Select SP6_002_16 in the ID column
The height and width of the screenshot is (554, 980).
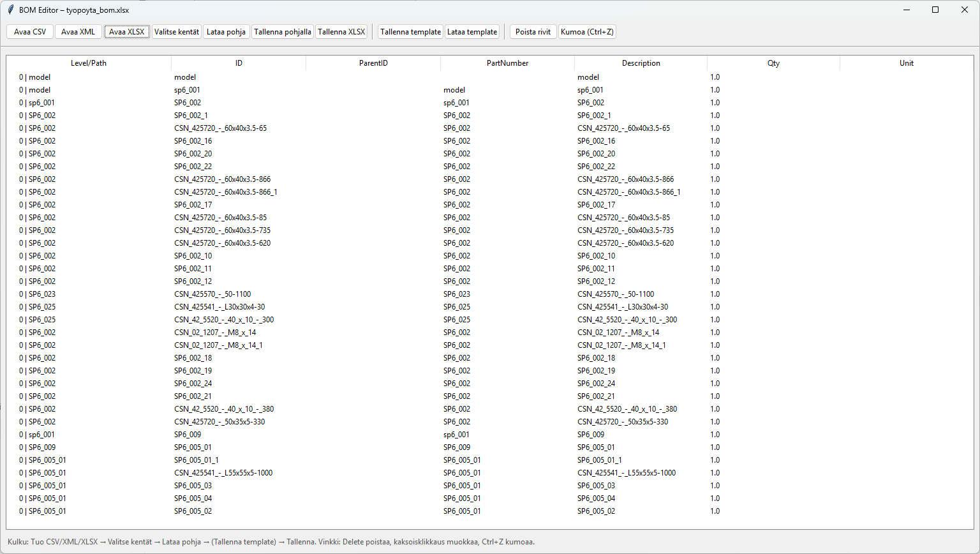(x=193, y=141)
